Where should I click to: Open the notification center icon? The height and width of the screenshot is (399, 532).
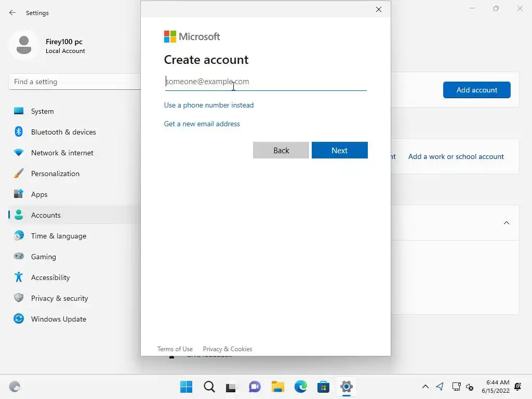pos(518,387)
